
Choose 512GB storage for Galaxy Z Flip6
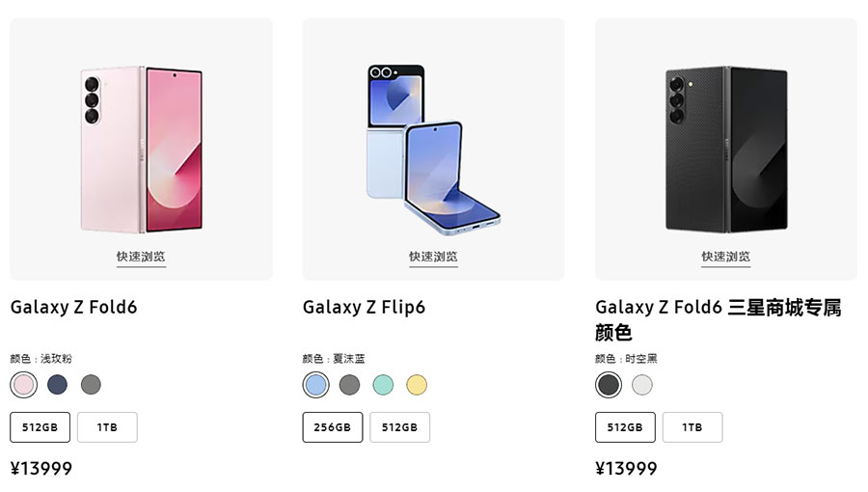(399, 427)
